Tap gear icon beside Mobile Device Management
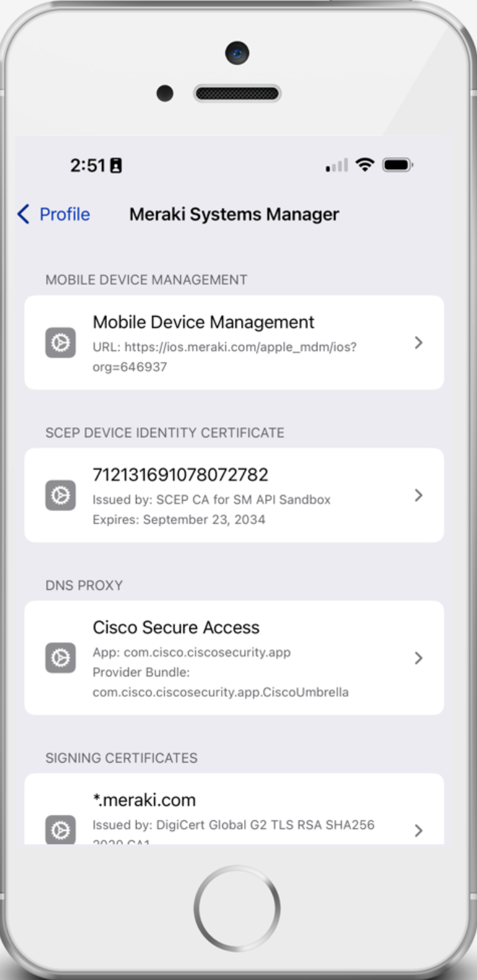This screenshot has width=477, height=980. (60, 343)
